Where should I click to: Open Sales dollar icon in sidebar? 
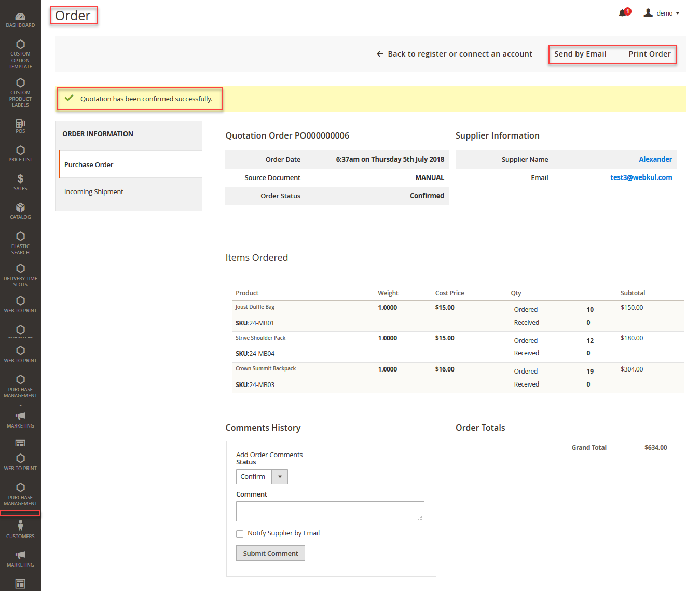click(20, 179)
